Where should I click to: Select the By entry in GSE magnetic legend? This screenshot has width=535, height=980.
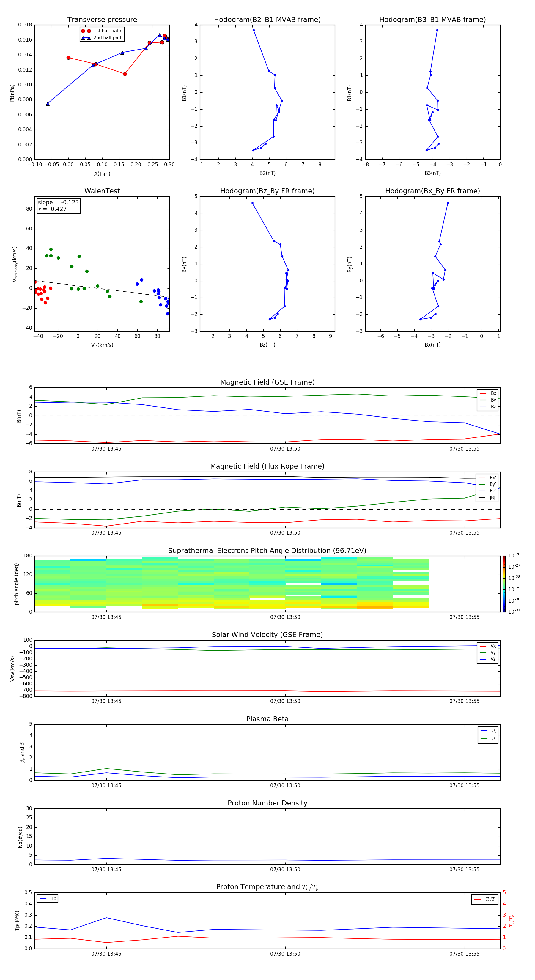point(488,400)
